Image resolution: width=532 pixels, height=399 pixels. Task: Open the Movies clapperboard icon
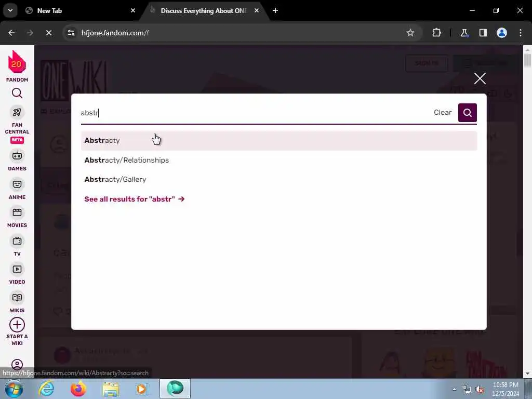pos(17,212)
